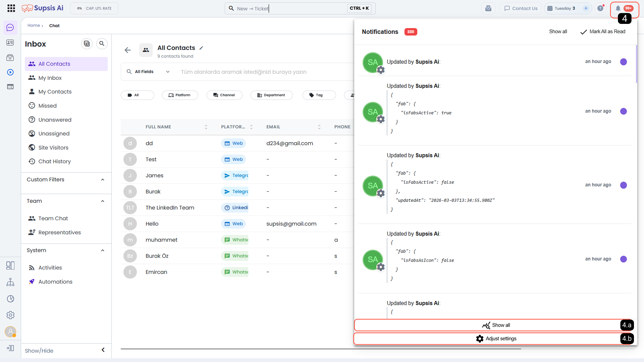Image resolution: width=644 pixels, height=362 pixels.
Task: Toggle unread dot on isFabsActive false notification
Action: pyautogui.click(x=623, y=185)
